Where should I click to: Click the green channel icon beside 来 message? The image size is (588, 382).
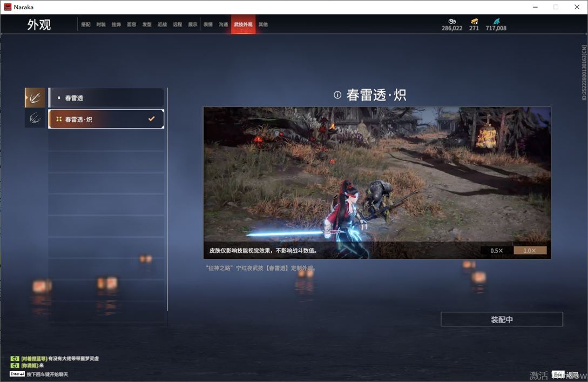click(x=15, y=365)
